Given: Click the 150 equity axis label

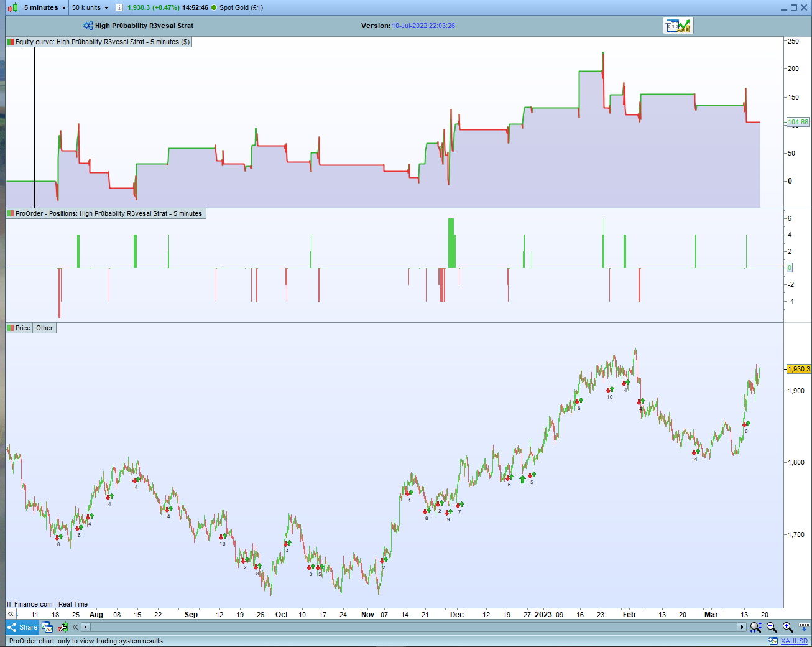Looking at the screenshot, I should (793, 97).
